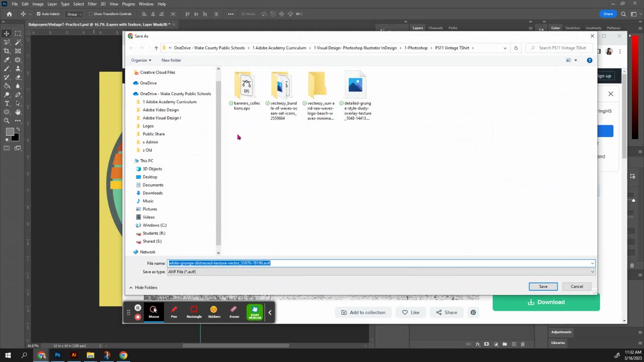Open the Save as type dropdown
Screen dimensions: 644x362
pos(381,271)
